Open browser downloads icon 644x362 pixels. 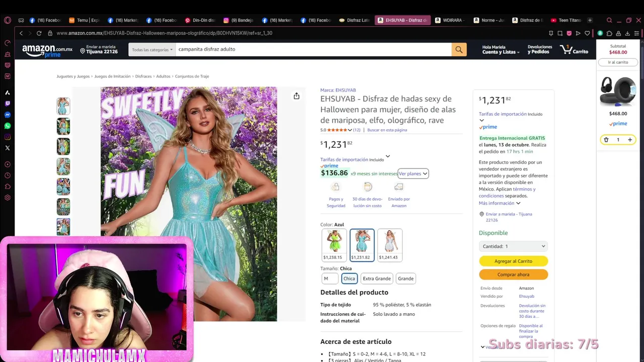627,33
